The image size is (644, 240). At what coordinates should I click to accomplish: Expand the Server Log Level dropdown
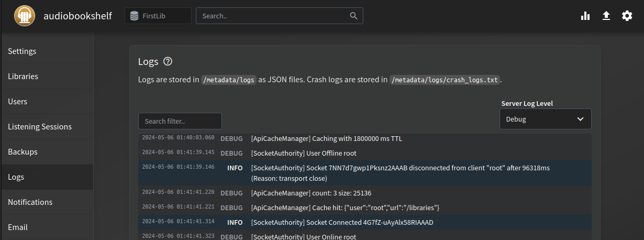pos(545,119)
